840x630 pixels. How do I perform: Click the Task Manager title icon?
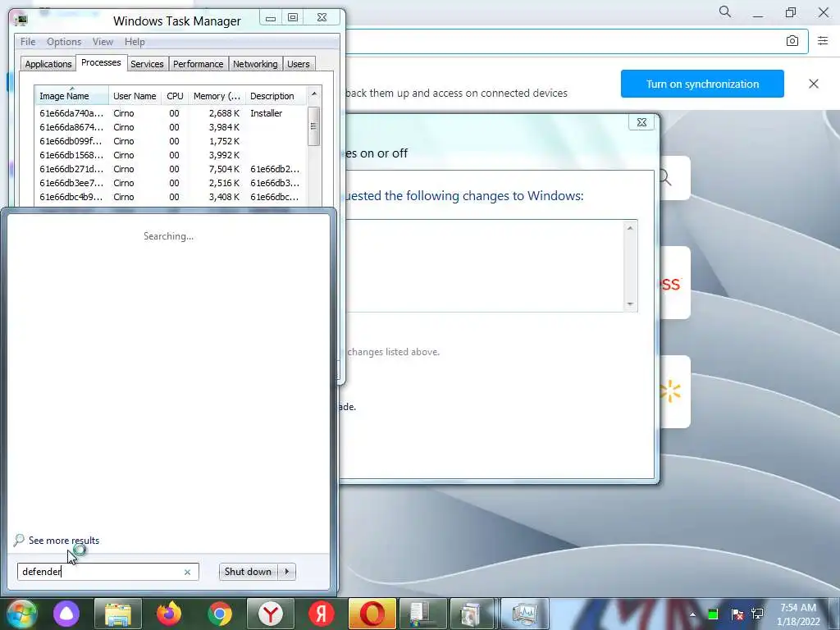click(21, 21)
